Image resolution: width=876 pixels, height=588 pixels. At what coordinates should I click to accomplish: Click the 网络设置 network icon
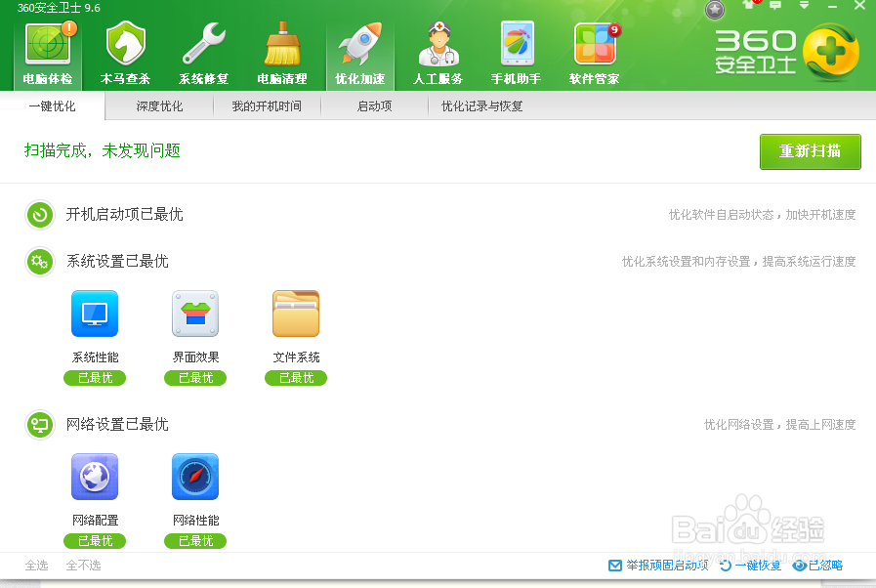click(40, 425)
